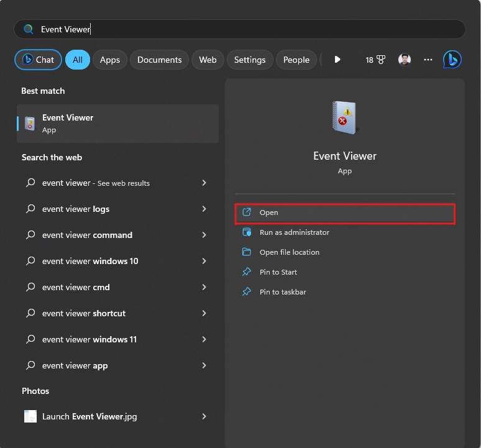Click the search icon beside 'event viewer logs'
Image resolution: width=481 pixels, height=448 pixels.
tap(30, 209)
